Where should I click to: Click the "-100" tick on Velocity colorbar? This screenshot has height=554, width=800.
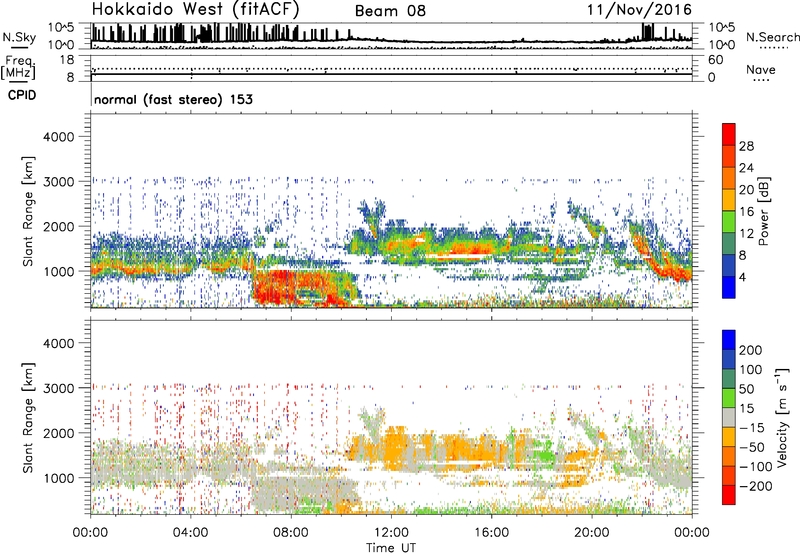pyautogui.click(x=756, y=467)
